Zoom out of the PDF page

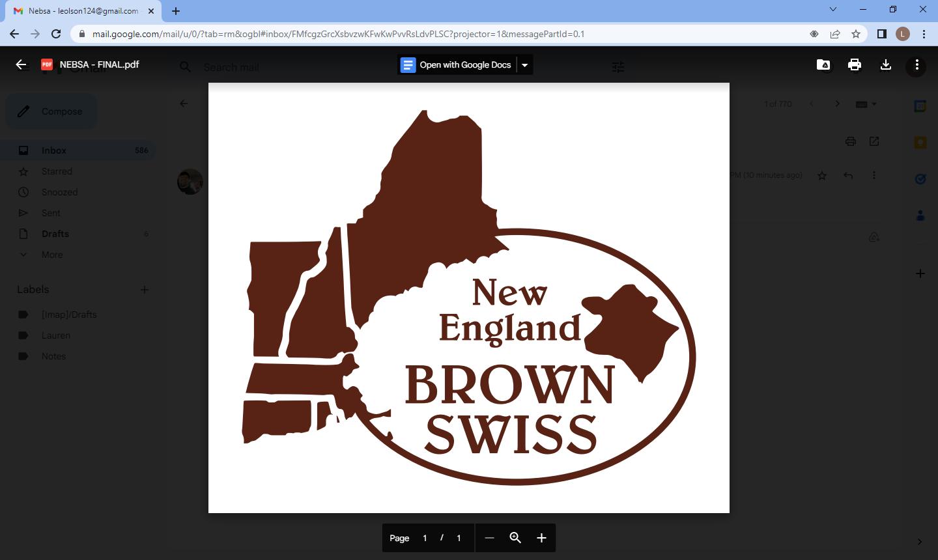point(490,538)
